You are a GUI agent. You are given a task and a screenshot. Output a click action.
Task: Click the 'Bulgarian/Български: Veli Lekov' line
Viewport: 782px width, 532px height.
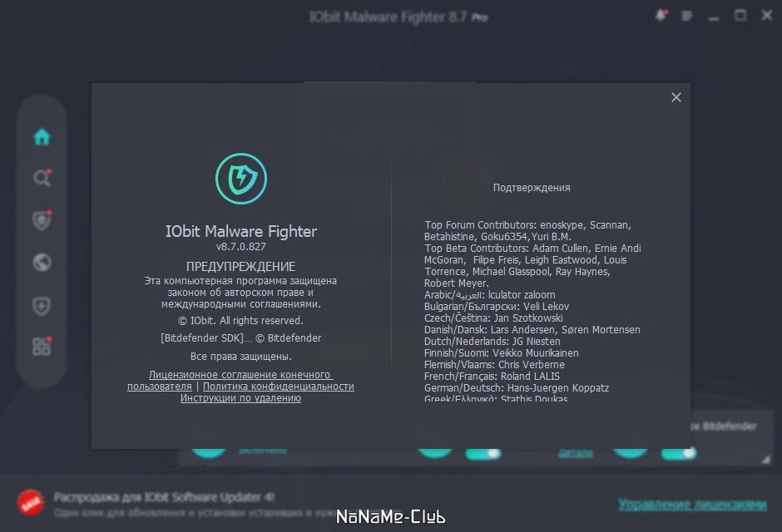coord(496,307)
